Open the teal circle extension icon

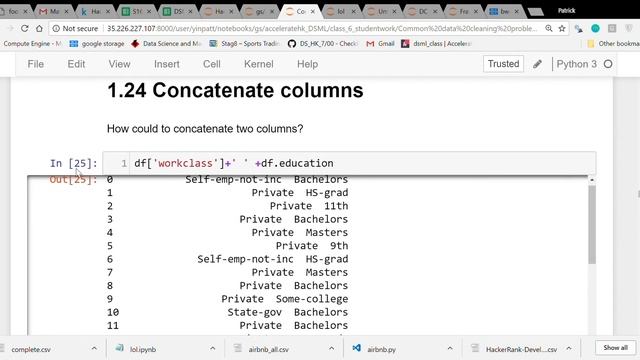coord(595,28)
